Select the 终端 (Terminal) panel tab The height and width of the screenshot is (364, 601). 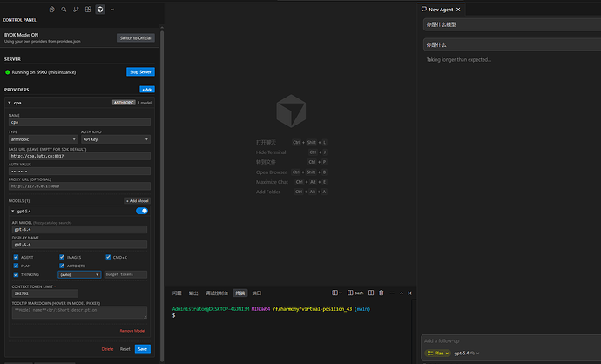click(x=240, y=293)
